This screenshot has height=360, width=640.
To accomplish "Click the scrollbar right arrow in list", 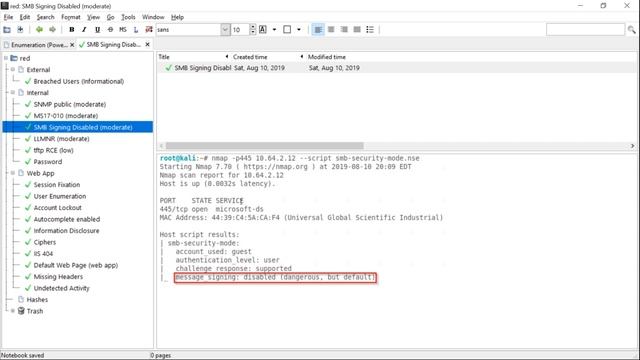I will [632, 146].
